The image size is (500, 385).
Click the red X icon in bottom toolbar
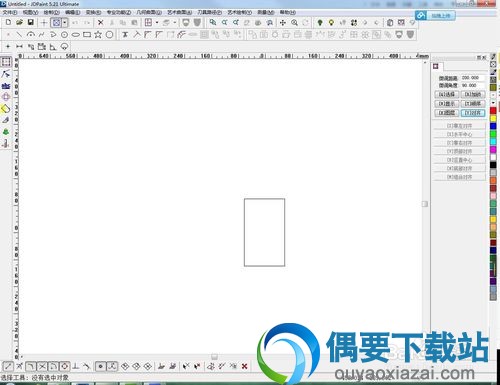click(244, 366)
